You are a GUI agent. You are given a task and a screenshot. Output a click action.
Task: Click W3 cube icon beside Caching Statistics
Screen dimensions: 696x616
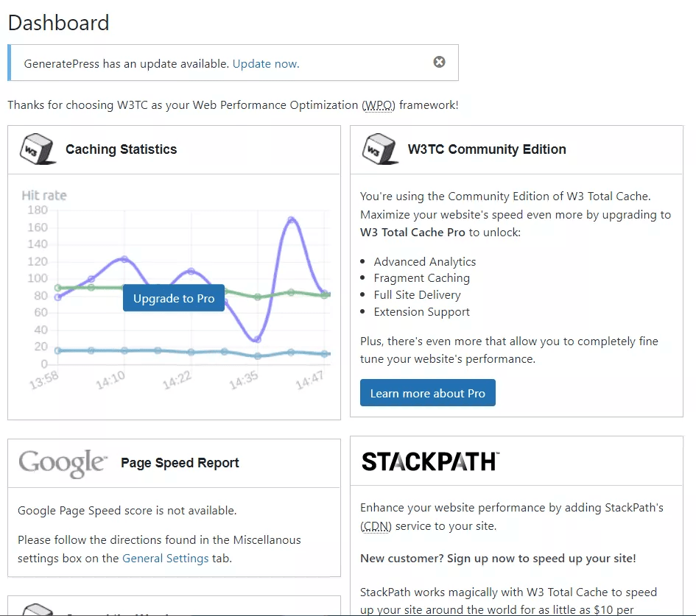pos(38,149)
